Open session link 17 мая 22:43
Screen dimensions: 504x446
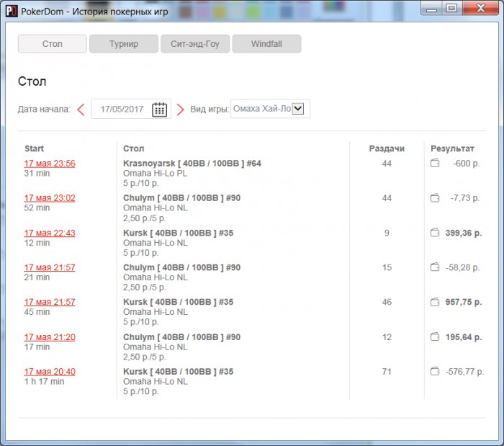[50, 233]
